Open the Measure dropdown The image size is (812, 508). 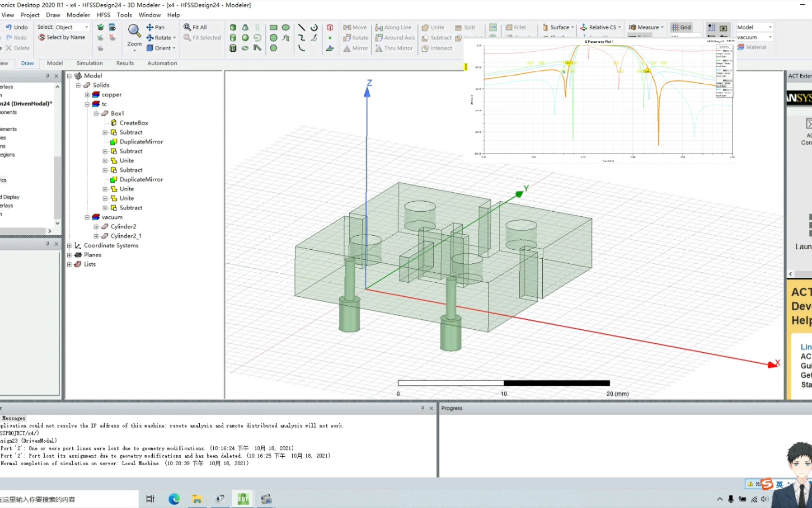tap(663, 27)
